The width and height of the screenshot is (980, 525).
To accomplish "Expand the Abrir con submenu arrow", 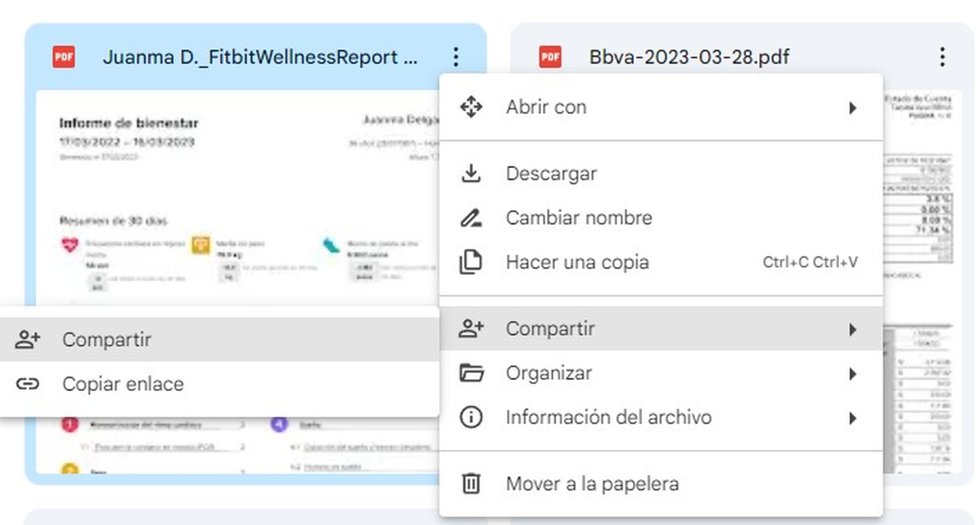I will pos(853,108).
